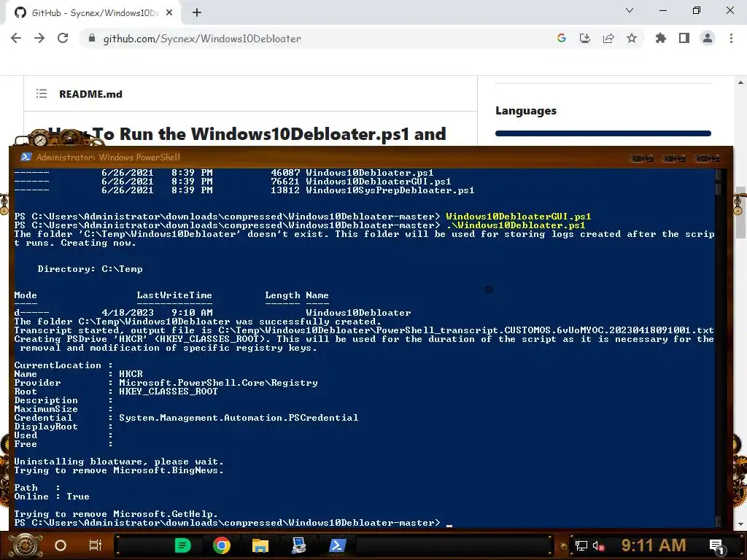The image size is (747, 560).
Task: Go back to the previous page in Chrome
Action: tap(16, 38)
